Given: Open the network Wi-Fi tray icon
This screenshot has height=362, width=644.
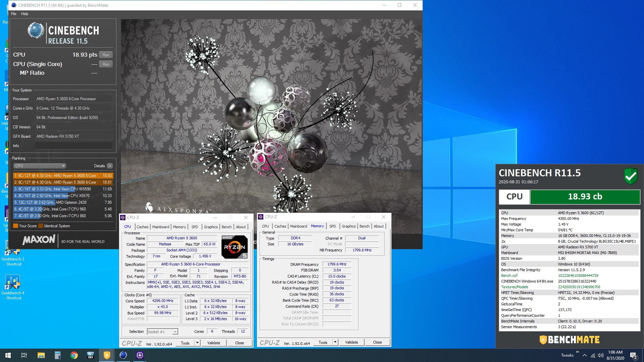Looking at the screenshot, I should click(x=593, y=355).
